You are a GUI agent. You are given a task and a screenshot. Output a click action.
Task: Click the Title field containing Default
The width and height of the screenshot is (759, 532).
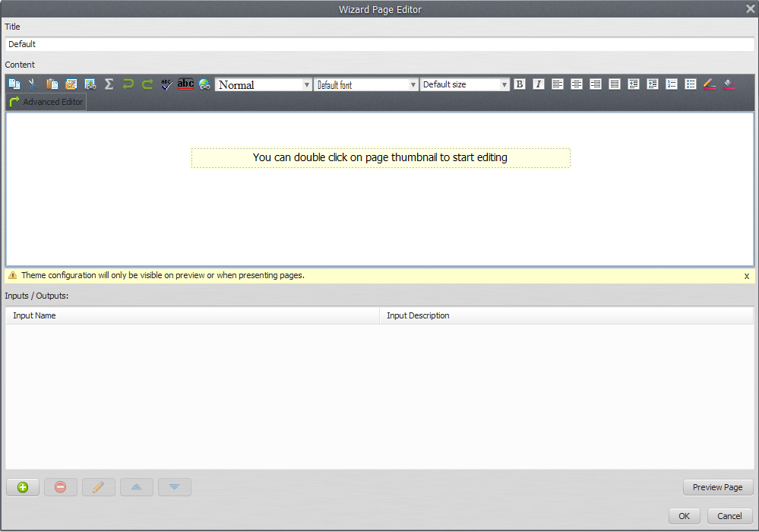[380, 44]
